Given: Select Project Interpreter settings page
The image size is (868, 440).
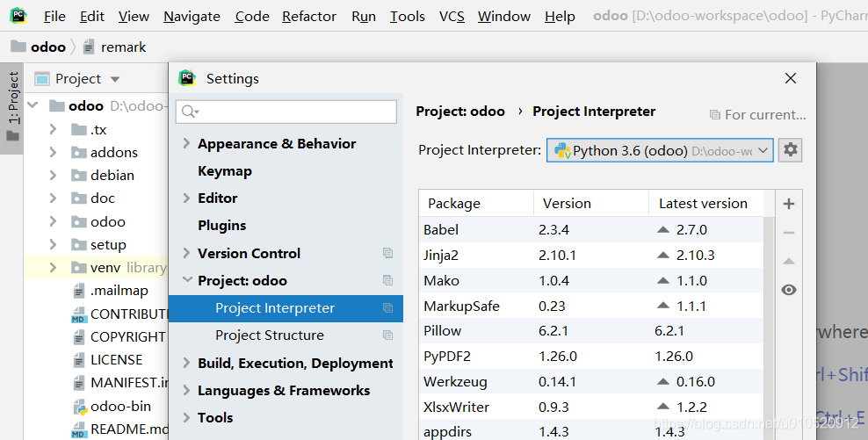Looking at the screenshot, I should pyautogui.click(x=286, y=308).
